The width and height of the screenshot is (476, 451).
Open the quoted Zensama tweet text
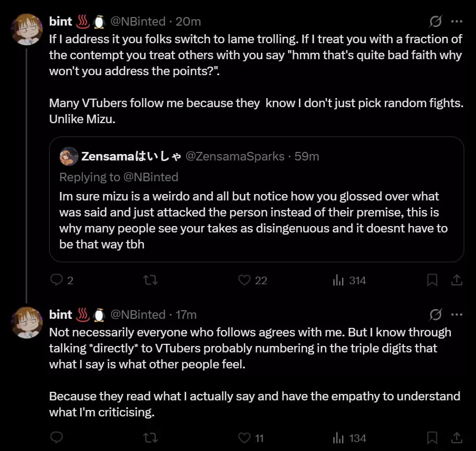tap(253, 221)
